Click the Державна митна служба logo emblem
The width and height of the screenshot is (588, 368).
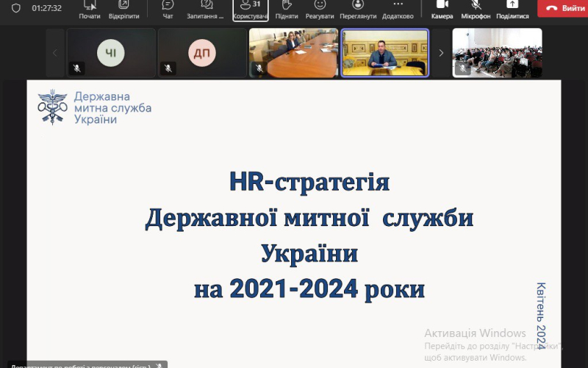(52, 107)
